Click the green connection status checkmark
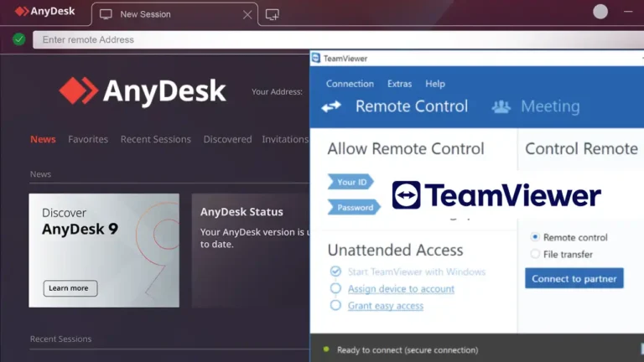 [19, 39]
